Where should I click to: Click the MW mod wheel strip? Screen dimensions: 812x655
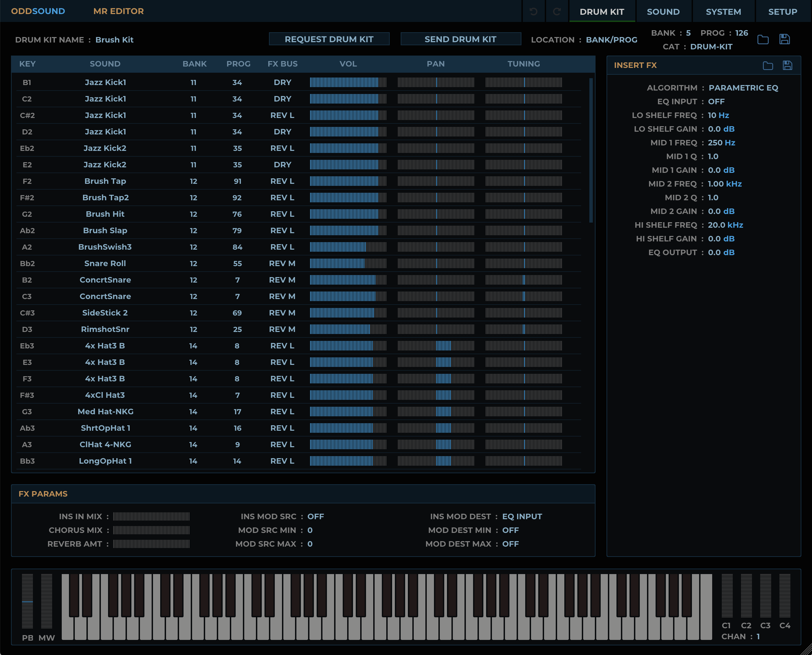point(47,601)
